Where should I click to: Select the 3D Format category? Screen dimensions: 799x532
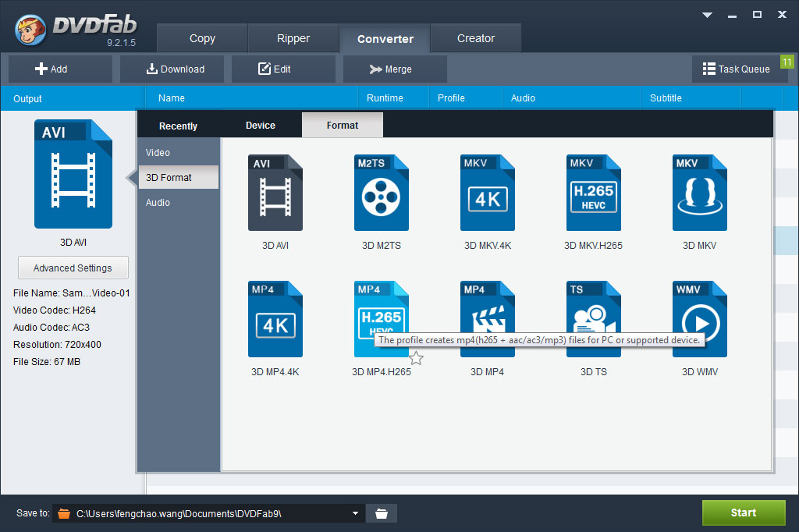[179, 177]
